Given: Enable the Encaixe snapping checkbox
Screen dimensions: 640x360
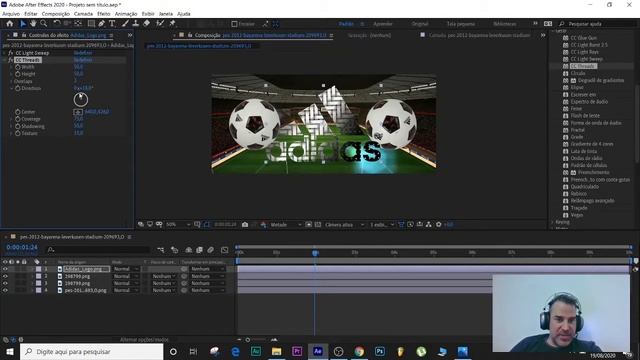Looking at the screenshot, I should pyautogui.click(x=234, y=24).
